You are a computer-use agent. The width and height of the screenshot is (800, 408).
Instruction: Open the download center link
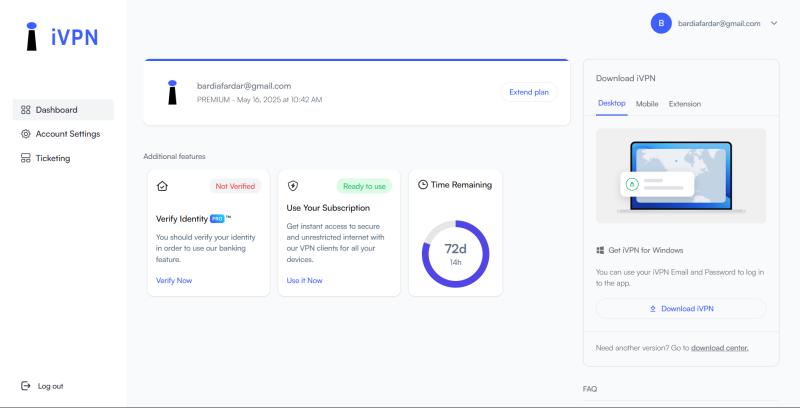click(719, 348)
